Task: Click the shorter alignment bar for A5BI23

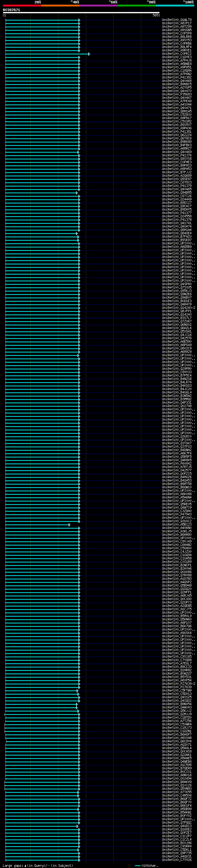Action: pyautogui.click(x=38, y=525)
